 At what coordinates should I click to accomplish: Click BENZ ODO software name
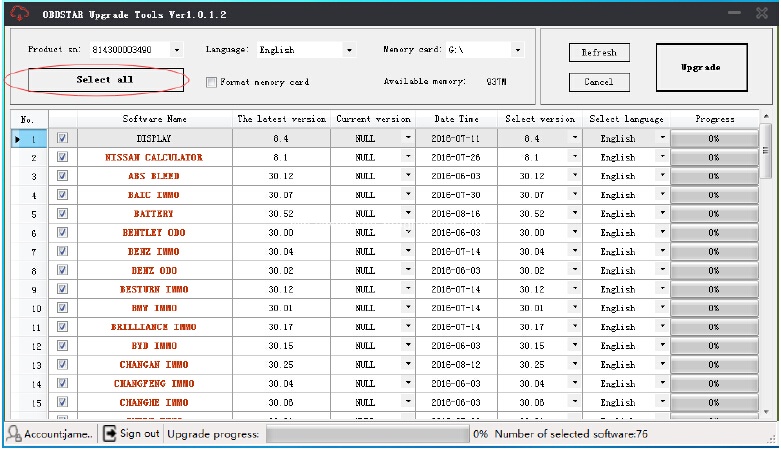coord(154,271)
